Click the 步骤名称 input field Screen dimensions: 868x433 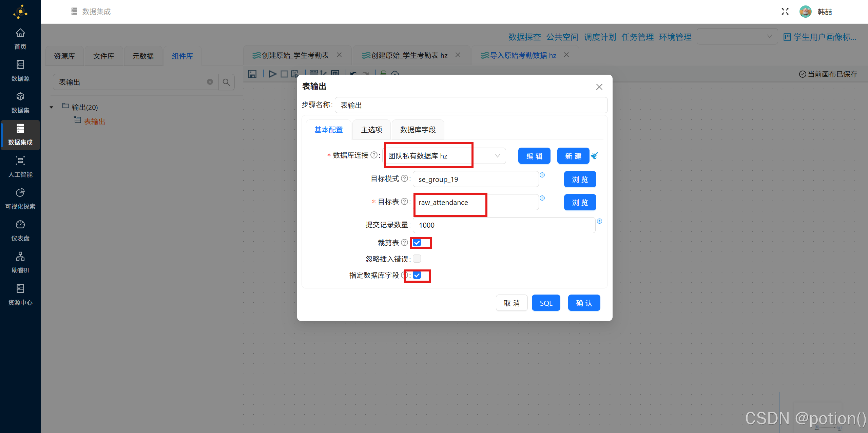point(471,105)
